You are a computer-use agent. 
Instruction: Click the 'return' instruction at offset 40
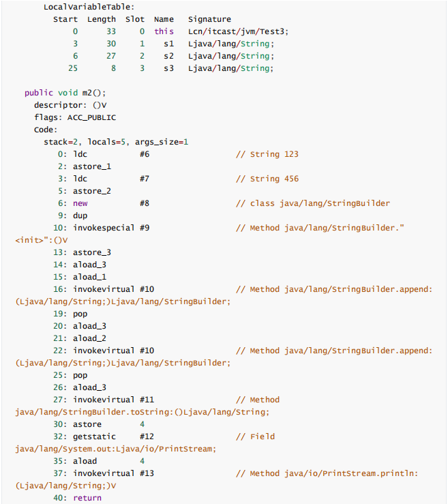[87, 498]
